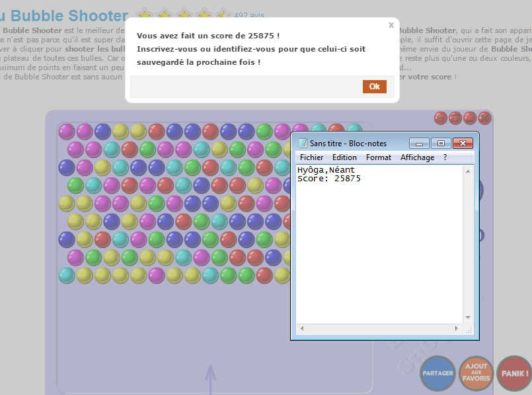The width and height of the screenshot is (532, 395).
Task: Click the Ok button in score popup
Action: [x=374, y=87]
